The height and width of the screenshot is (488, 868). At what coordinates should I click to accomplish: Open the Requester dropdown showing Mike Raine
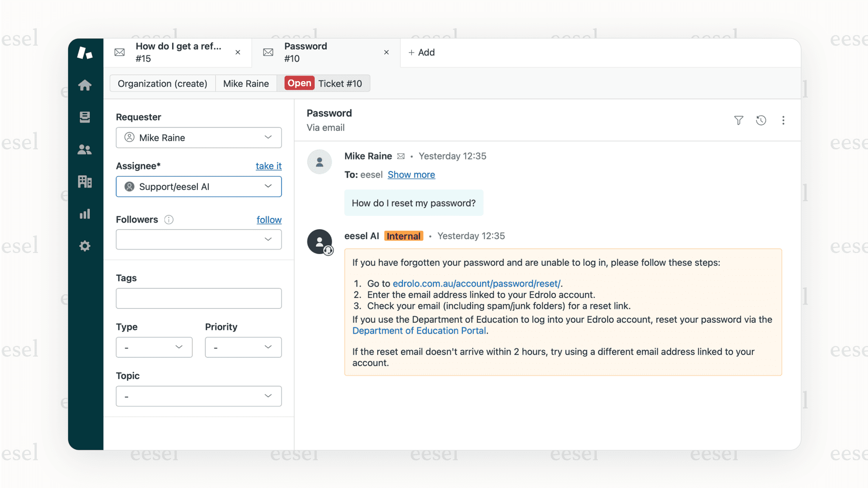tap(198, 137)
